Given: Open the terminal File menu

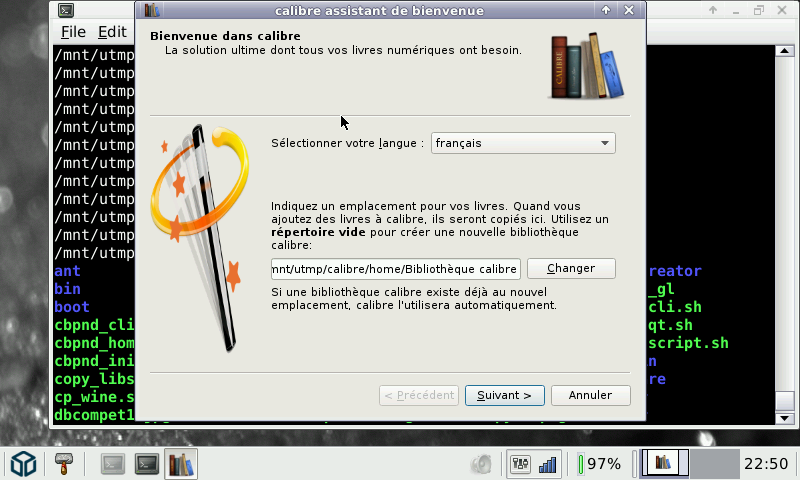Looking at the screenshot, I should [x=73, y=32].
